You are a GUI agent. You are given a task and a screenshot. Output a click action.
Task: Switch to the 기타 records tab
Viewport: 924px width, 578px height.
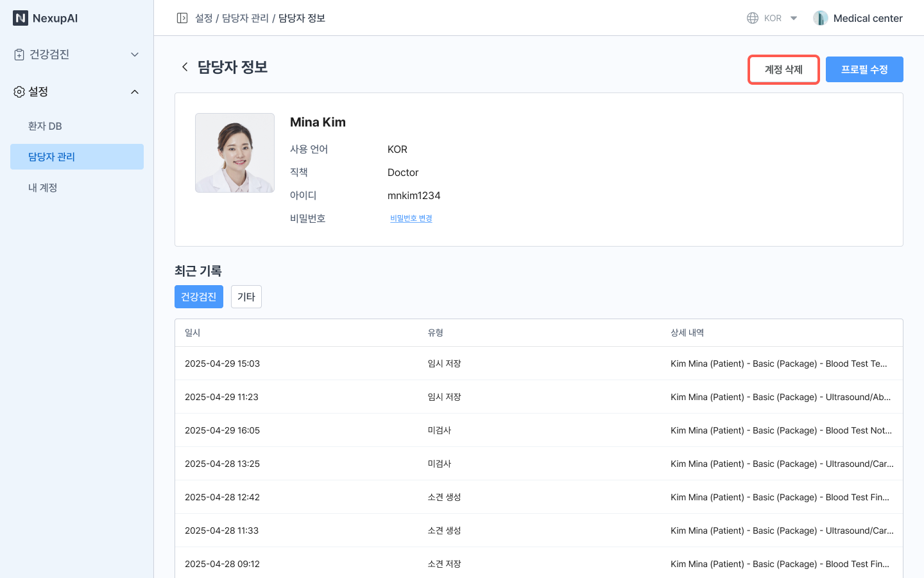246,297
